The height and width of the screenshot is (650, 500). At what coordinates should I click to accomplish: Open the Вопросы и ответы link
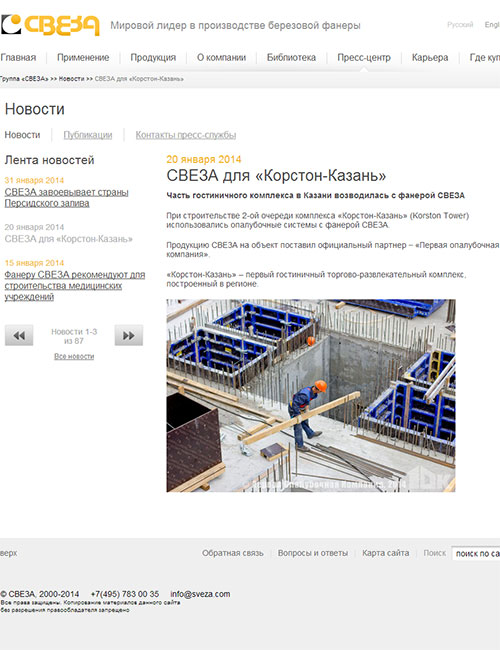(313, 553)
